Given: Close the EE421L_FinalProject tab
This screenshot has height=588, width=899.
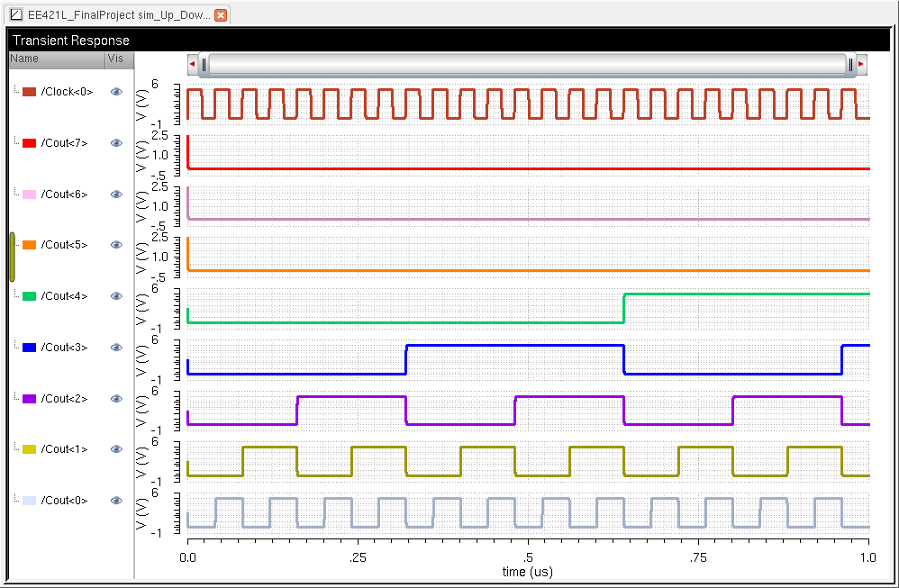Looking at the screenshot, I should tap(220, 16).
